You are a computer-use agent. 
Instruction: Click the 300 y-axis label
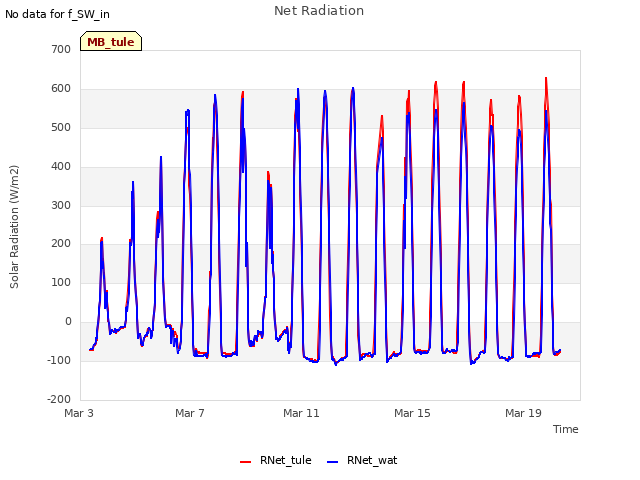pos(61,205)
